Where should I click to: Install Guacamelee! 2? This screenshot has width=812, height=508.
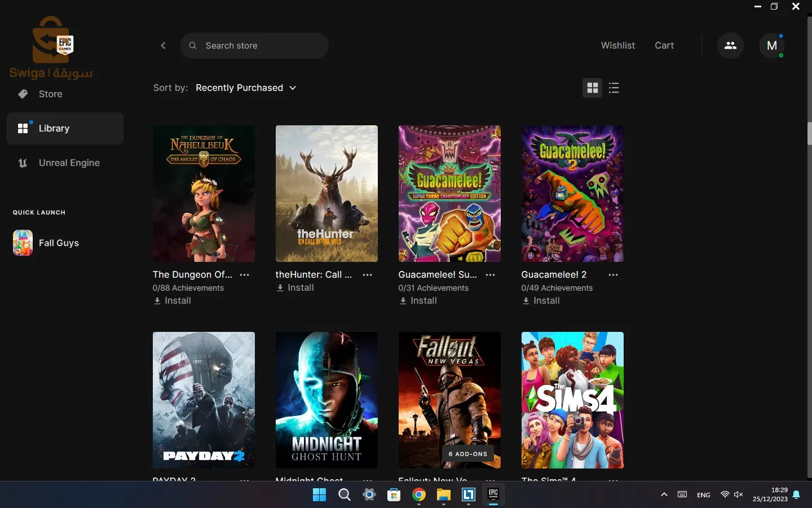tap(541, 301)
